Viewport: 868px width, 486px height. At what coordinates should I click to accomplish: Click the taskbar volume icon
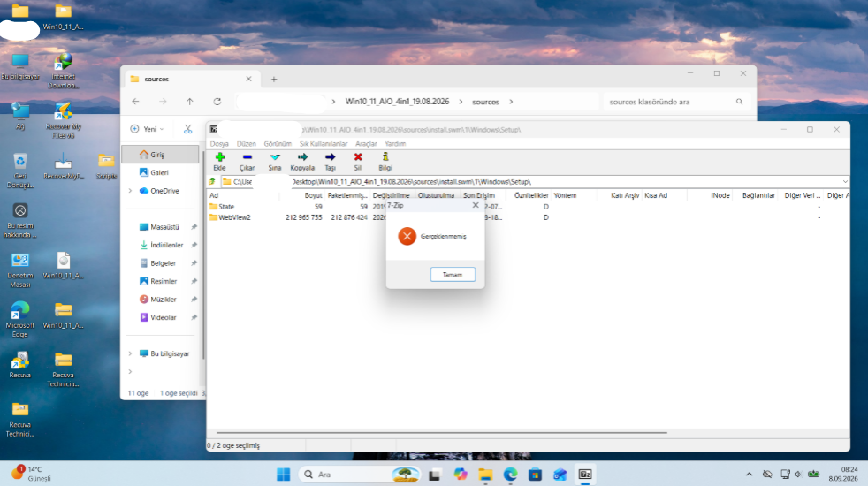pos(797,475)
